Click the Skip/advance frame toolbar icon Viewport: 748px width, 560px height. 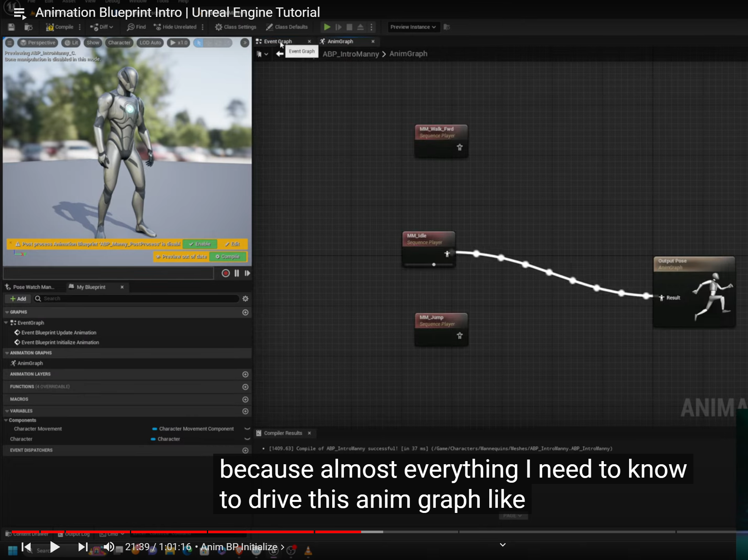tap(338, 27)
